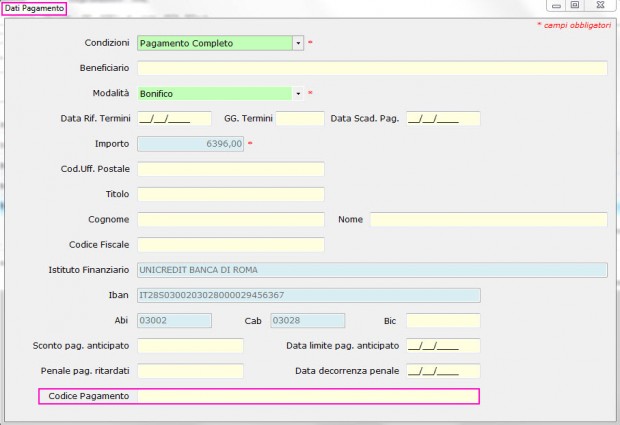Click the Bic input field

tap(443, 321)
